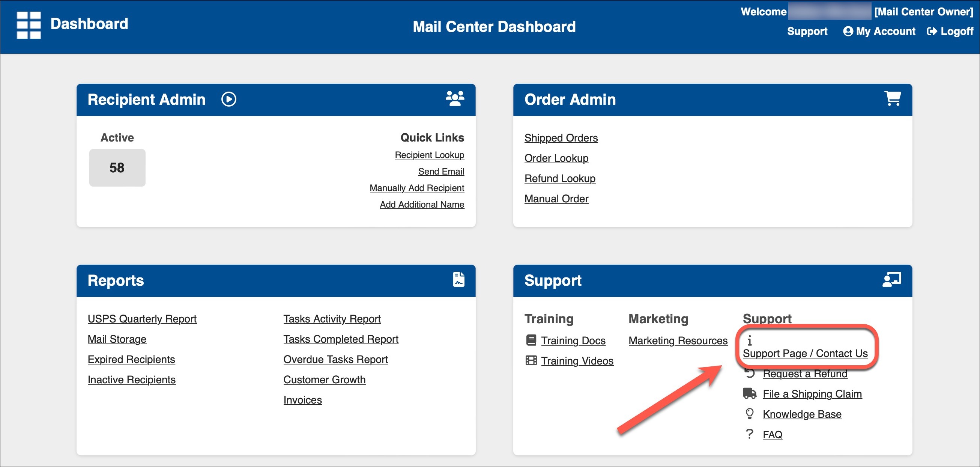Open Support in the top navigation
Image resolution: width=980 pixels, height=467 pixels.
tap(807, 31)
